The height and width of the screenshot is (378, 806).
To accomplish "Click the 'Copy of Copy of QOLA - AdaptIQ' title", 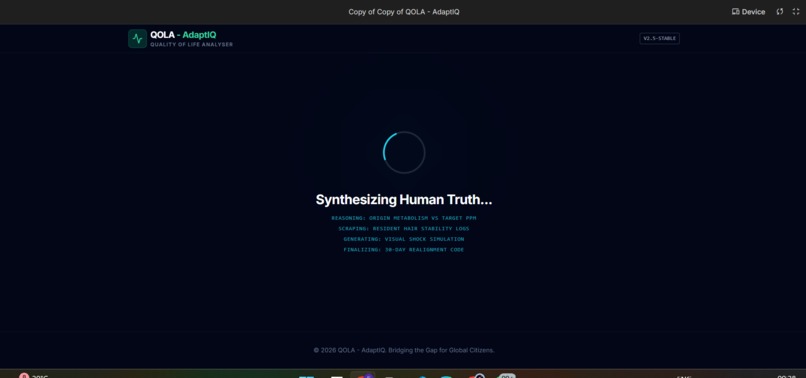I will click(404, 12).
